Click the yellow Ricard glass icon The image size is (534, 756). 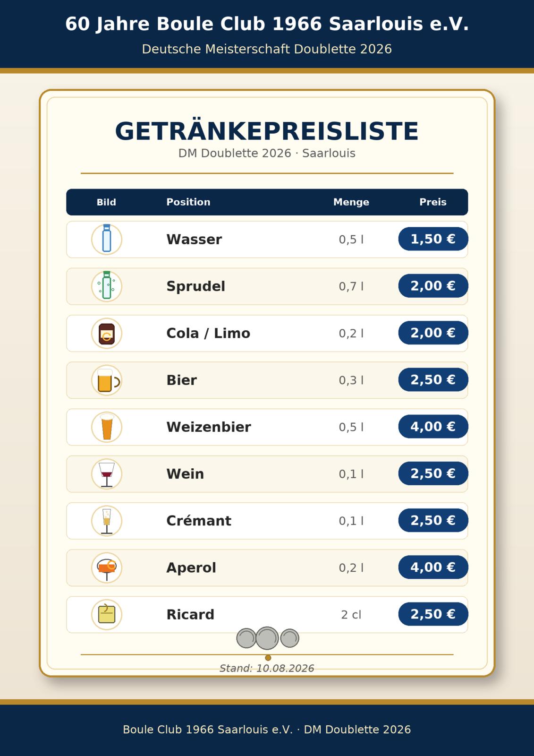(107, 614)
